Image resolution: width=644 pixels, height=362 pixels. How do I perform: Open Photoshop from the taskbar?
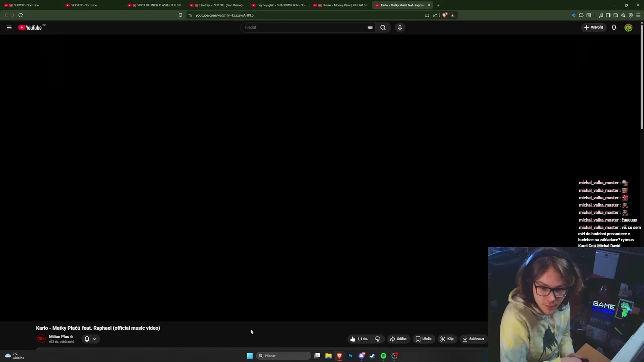pyautogui.click(x=350, y=356)
